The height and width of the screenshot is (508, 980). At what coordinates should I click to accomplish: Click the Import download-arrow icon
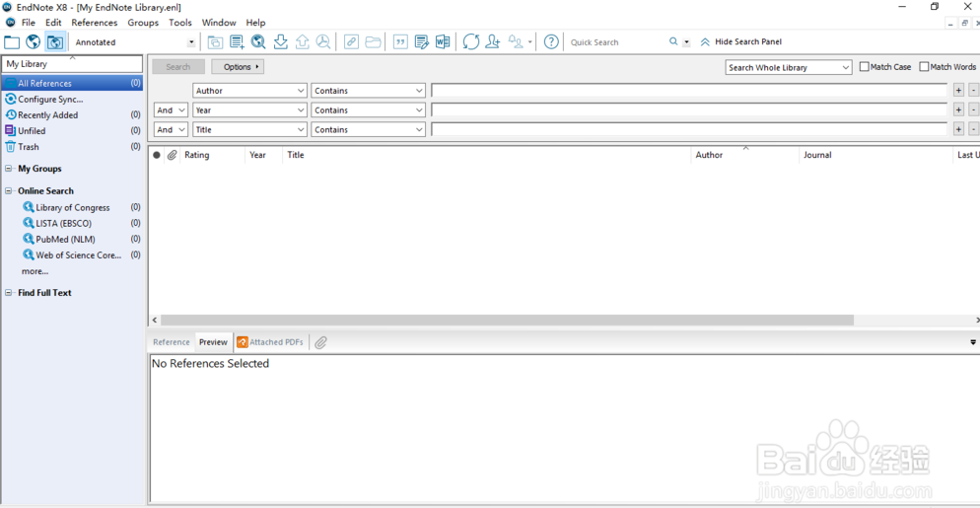point(281,42)
